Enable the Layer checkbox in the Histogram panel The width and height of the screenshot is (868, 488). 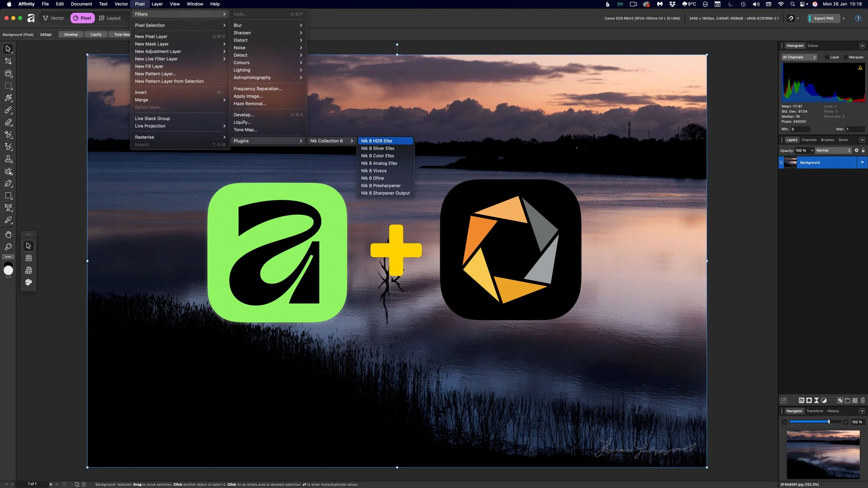click(827, 57)
